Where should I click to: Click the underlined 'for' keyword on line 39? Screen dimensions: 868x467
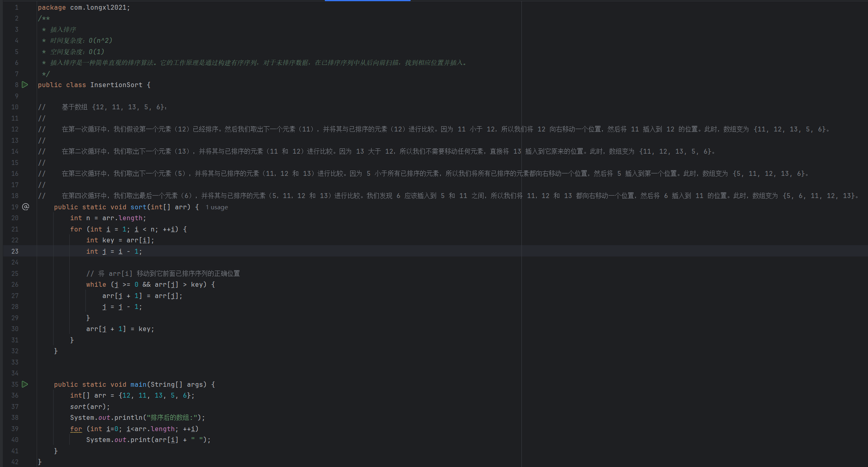click(x=76, y=429)
